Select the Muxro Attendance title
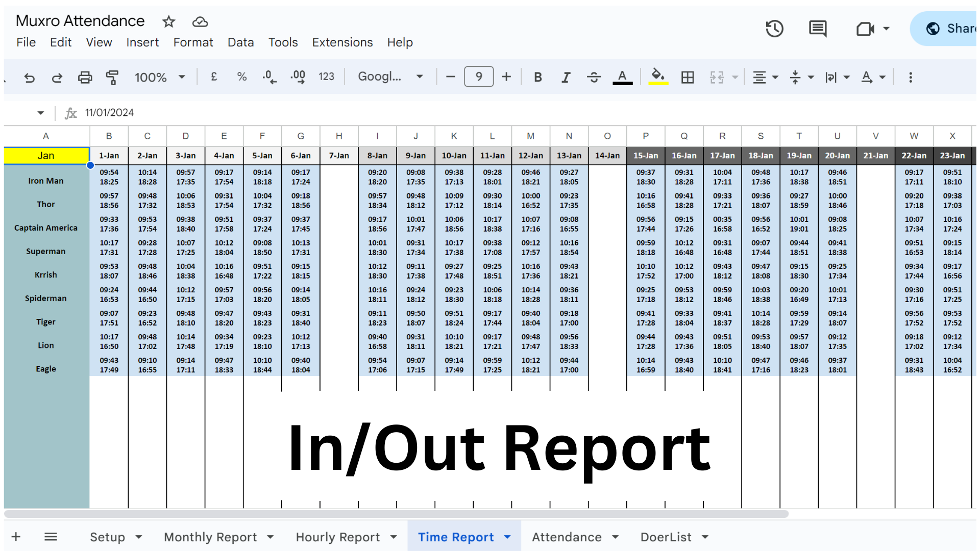 click(80, 21)
